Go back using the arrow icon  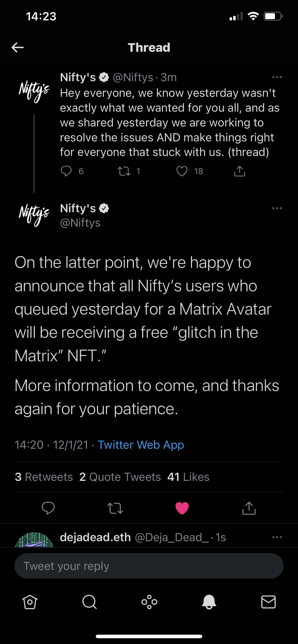point(18,47)
